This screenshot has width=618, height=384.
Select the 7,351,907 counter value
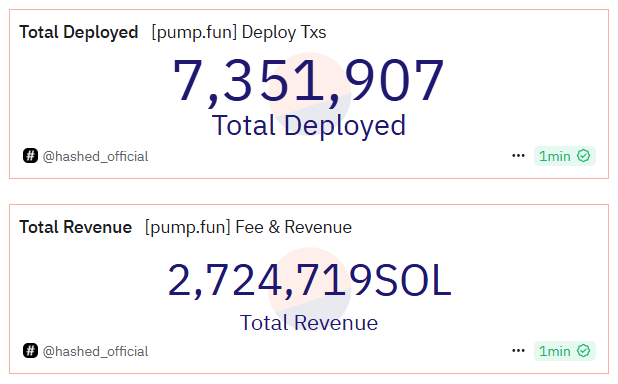(309, 81)
